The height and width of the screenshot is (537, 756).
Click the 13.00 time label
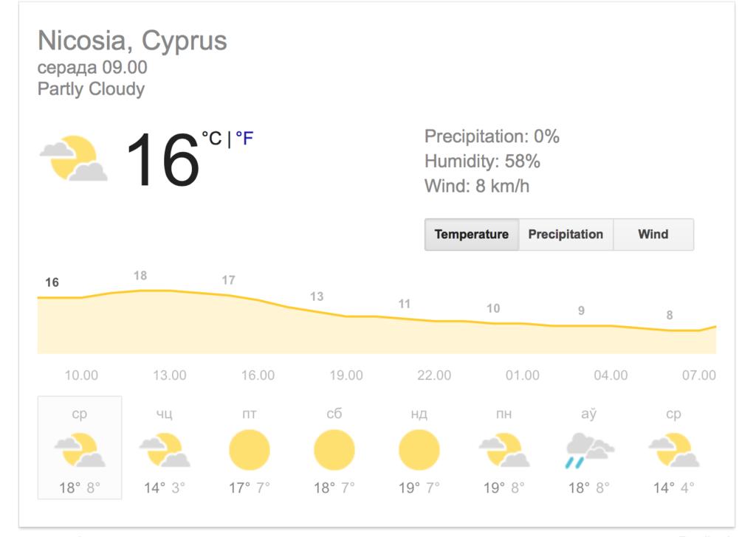(169, 375)
